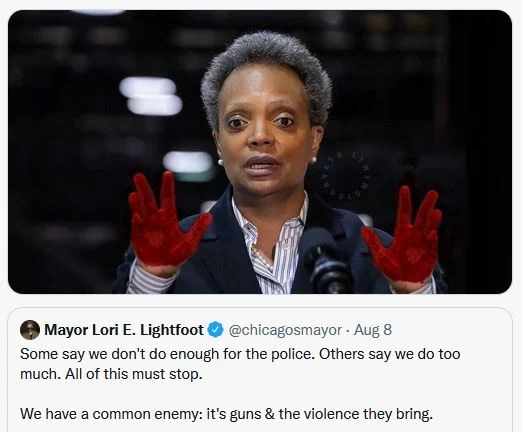Open the attached photo in full view
The width and height of the screenshot is (522, 432).
(x=260, y=152)
